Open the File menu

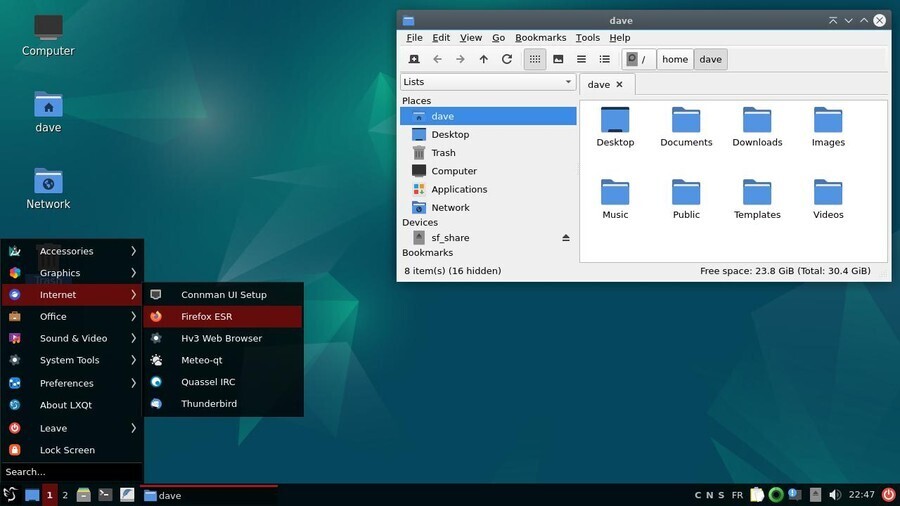tap(414, 37)
